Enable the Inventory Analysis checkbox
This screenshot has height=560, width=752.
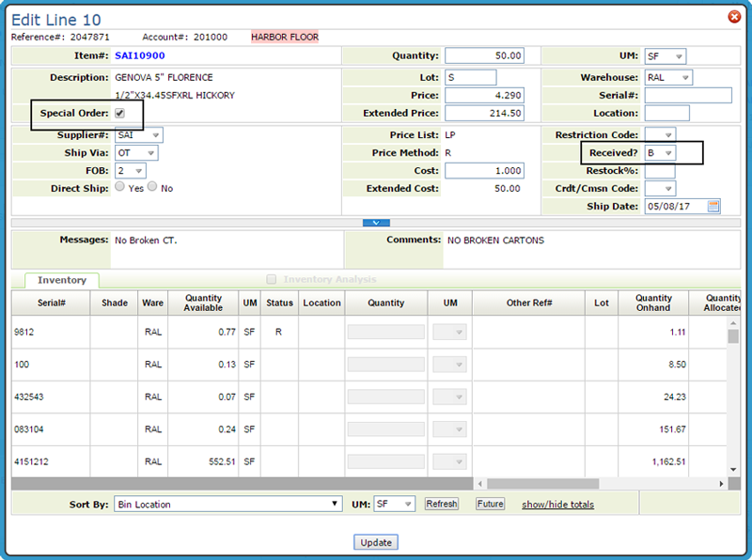[x=272, y=279]
